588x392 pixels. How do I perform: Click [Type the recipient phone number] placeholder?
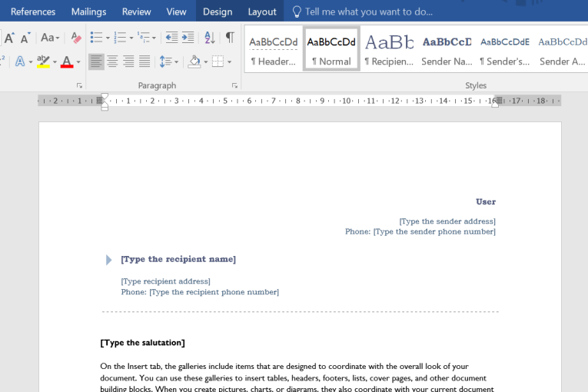(214, 292)
